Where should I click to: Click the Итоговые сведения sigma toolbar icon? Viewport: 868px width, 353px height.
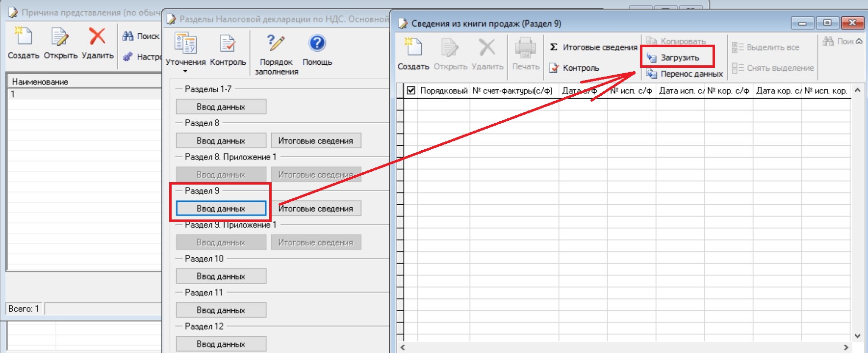tap(554, 47)
